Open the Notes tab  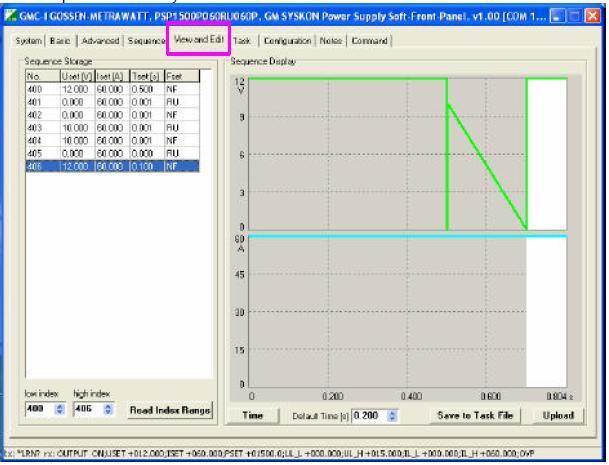point(332,41)
